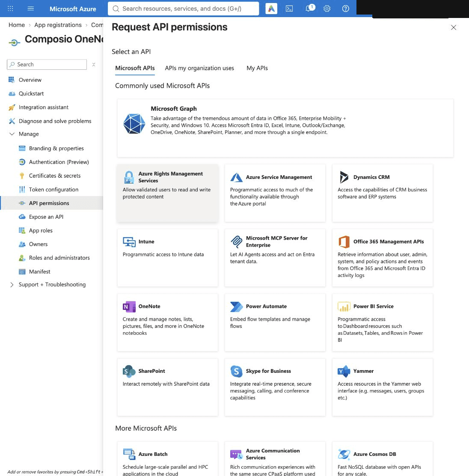The image size is (469, 476).
Task: Click the Power BI Service icon
Action: pos(344,306)
